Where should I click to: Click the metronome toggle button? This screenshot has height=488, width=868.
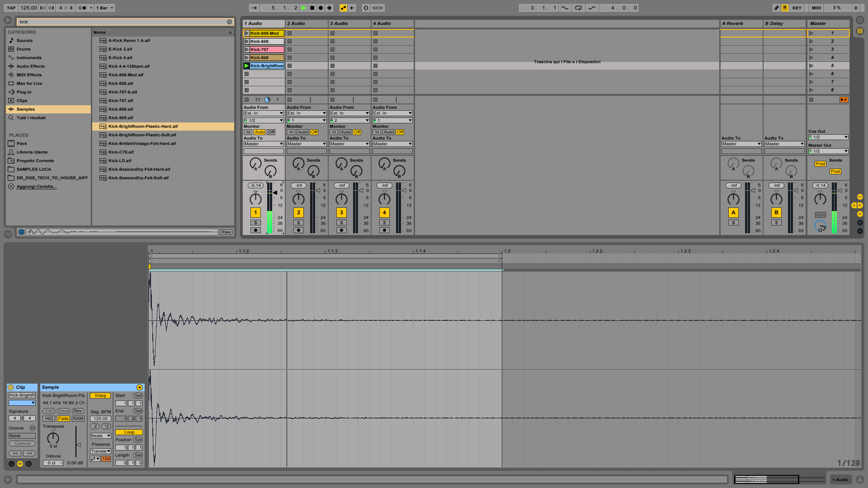click(x=82, y=8)
